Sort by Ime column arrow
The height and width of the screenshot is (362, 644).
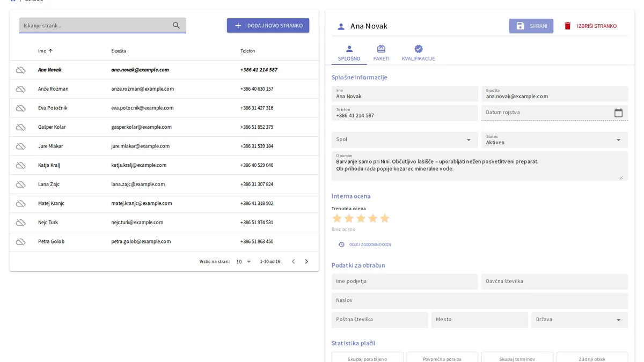click(x=50, y=51)
